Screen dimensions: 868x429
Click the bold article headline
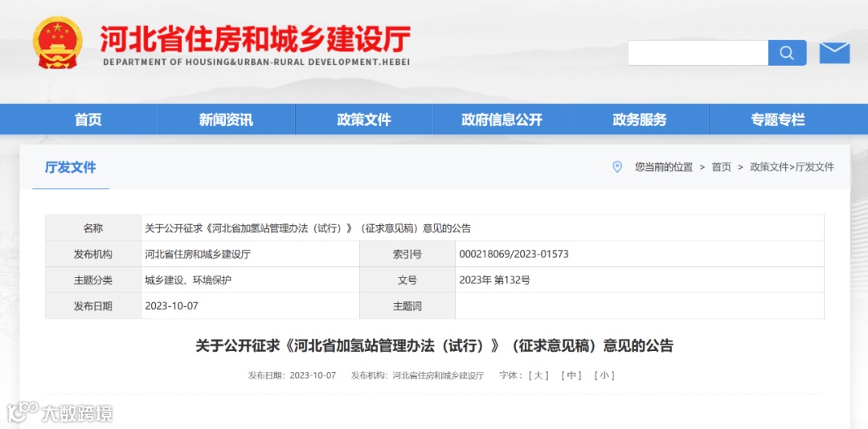click(x=434, y=346)
